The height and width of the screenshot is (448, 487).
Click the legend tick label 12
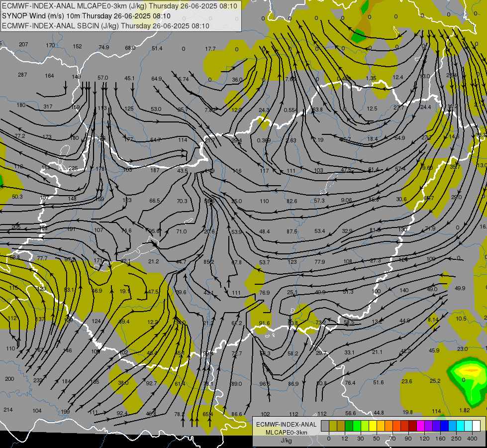[345, 439]
